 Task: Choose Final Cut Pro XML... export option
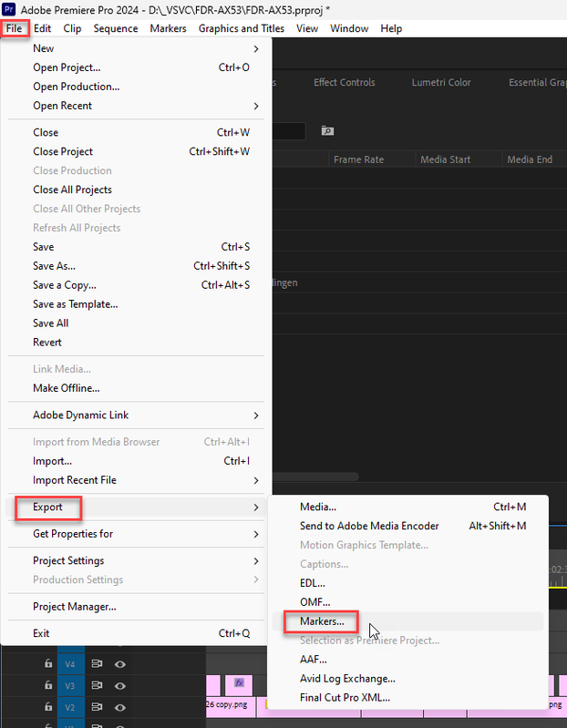pos(407,697)
